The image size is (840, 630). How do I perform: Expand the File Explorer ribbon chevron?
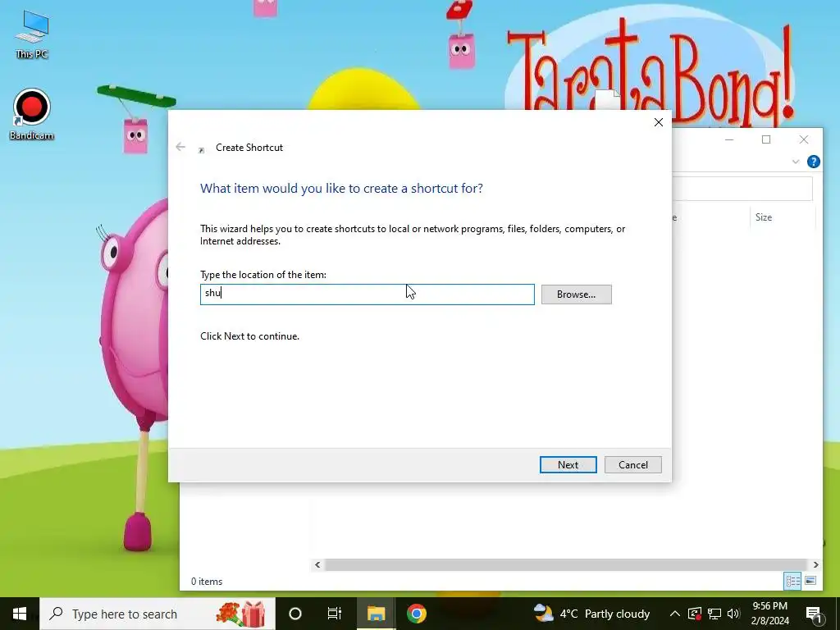[795, 162]
